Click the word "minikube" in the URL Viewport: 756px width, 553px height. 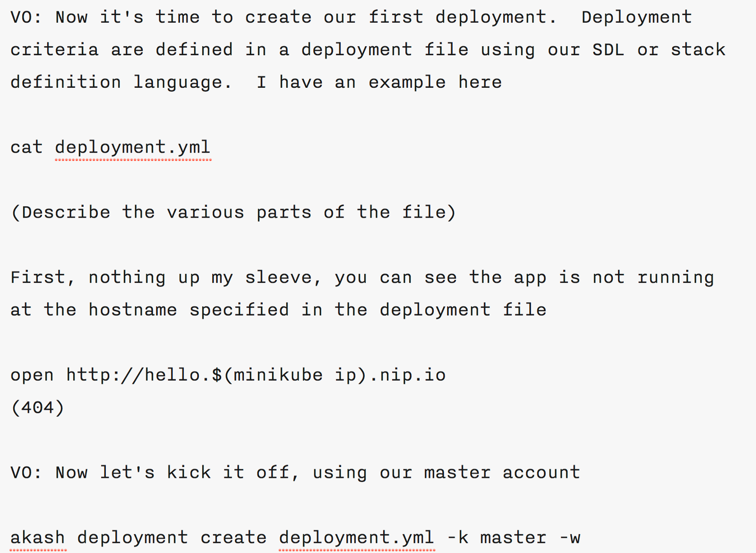coord(278,375)
